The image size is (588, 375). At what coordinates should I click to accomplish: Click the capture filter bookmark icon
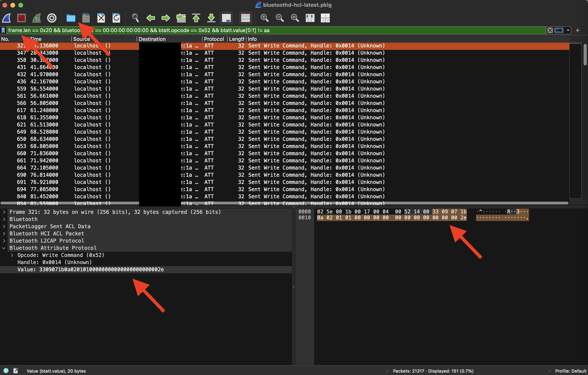point(3,30)
